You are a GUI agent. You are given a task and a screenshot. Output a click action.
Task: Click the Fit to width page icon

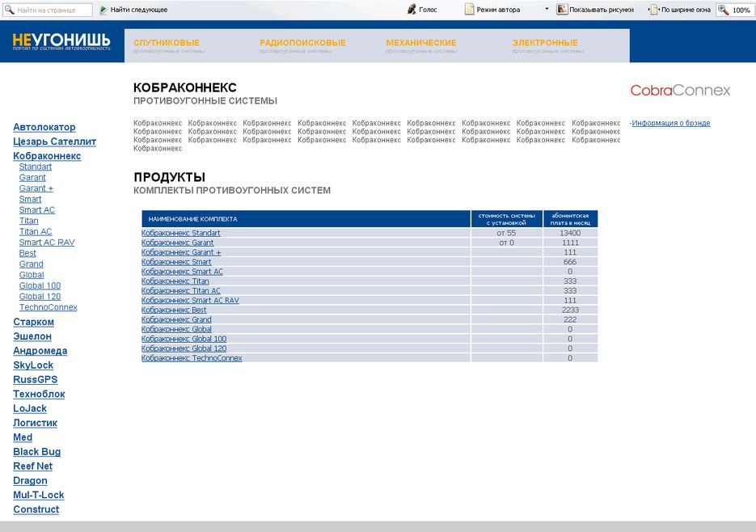(654, 9)
